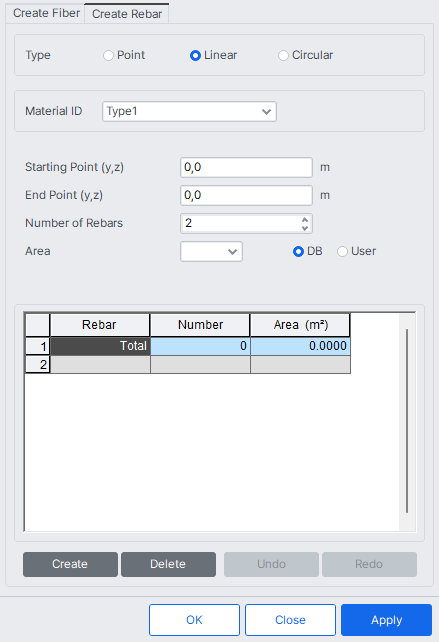Click the Redo button
This screenshot has height=642, width=439.
[369, 564]
